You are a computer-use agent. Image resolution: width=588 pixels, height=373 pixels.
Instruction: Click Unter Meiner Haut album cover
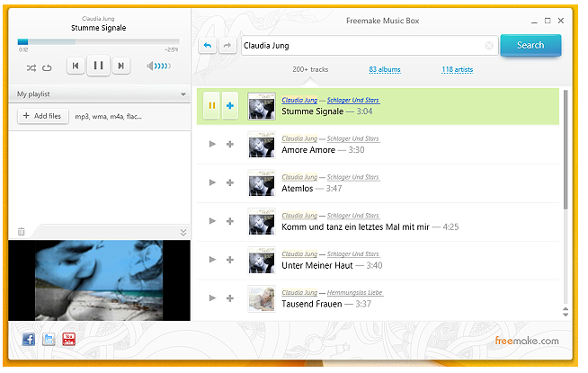[x=262, y=260]
